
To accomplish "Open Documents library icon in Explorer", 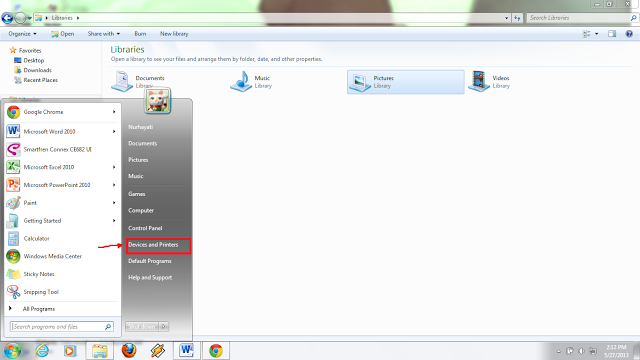I will (x=122, y=81).
